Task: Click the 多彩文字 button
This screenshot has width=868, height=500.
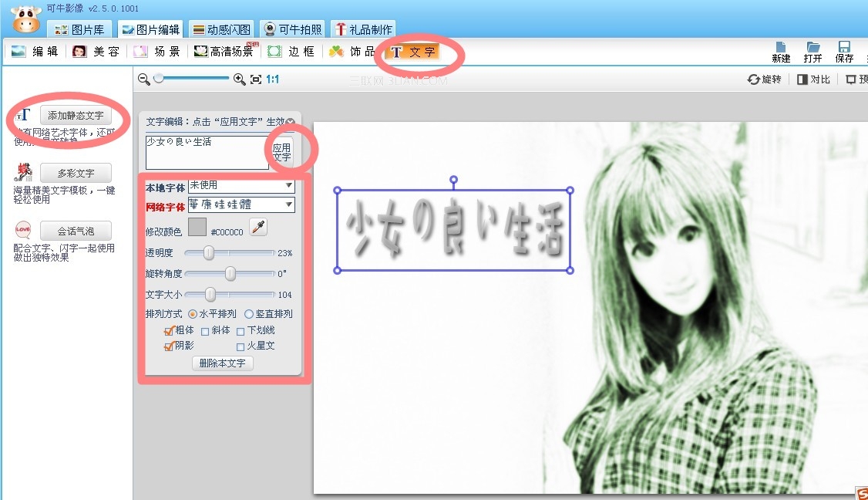Action: tap(76, 173)
